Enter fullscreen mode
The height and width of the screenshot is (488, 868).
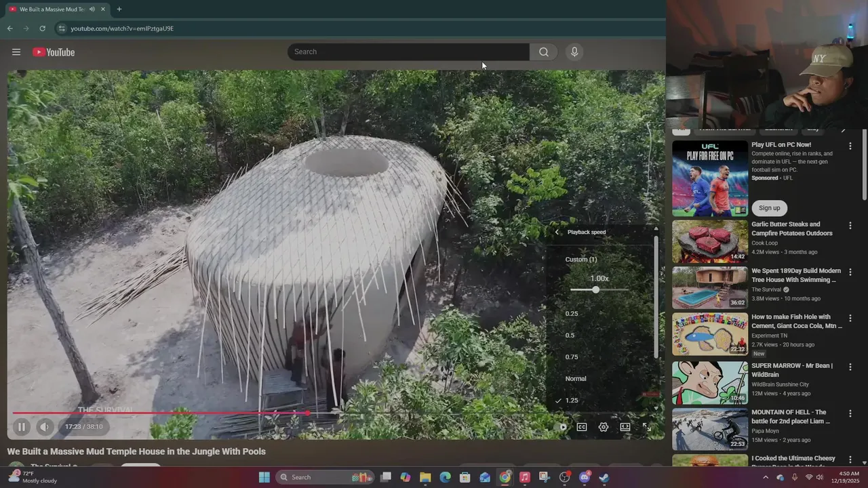(x=647, y=427)
